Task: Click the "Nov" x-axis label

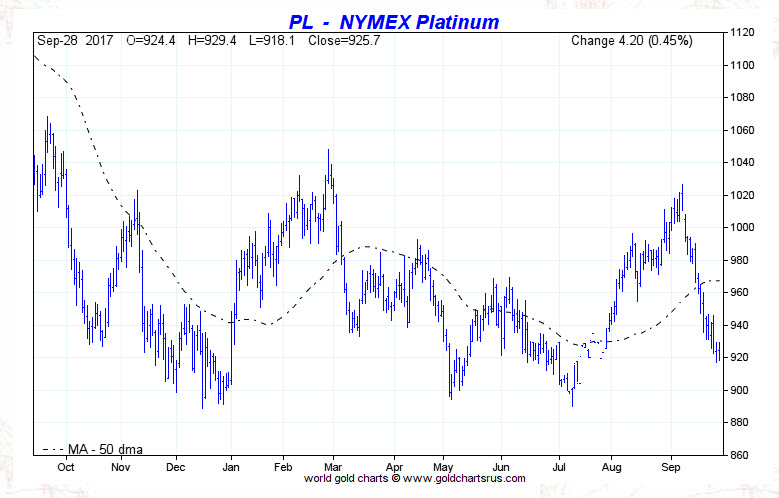Action: pyautogui.click(x=120, y=467)
